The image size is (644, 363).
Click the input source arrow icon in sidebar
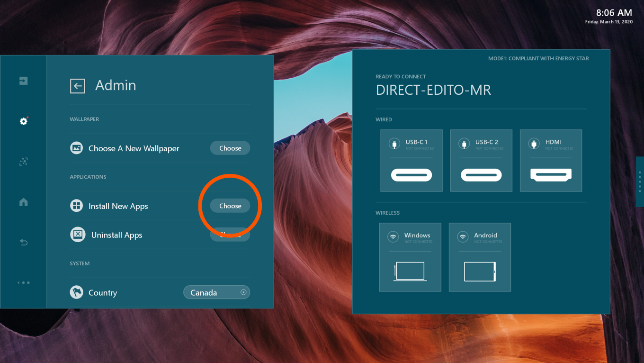[x=23, y=81]
